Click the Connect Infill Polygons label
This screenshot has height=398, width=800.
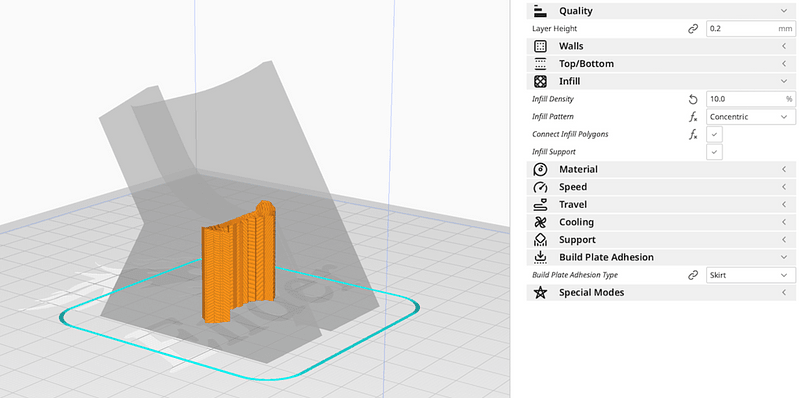pos(570,134)
